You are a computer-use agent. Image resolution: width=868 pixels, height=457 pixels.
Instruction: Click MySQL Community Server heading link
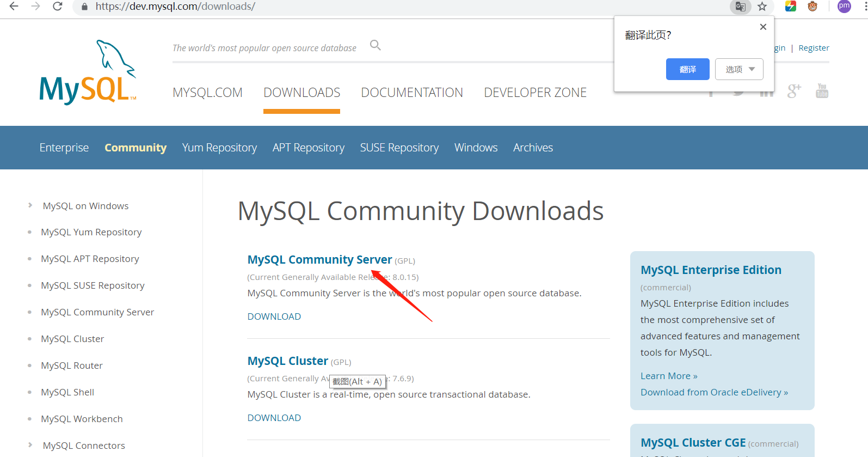pos(319,260)
